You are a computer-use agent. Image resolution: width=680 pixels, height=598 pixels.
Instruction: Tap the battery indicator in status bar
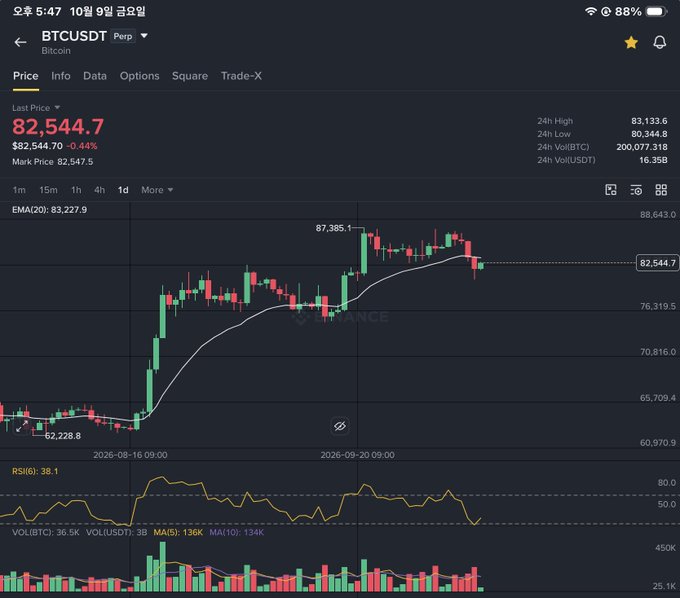657,11
